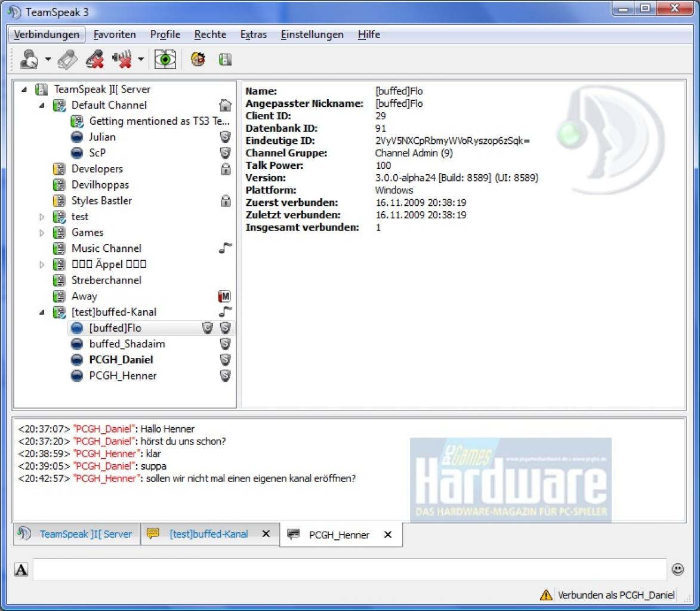
Task: Click the shield badge next to Julian
Action: pyautogui.click(x=226, y=137)
